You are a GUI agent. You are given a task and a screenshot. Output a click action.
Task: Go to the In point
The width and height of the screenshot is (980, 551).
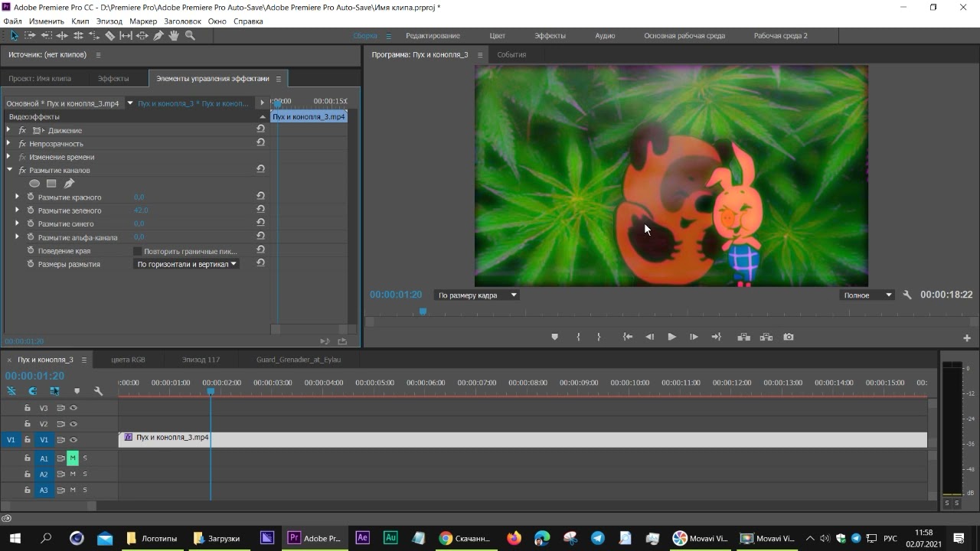click(x=628, y=337)
